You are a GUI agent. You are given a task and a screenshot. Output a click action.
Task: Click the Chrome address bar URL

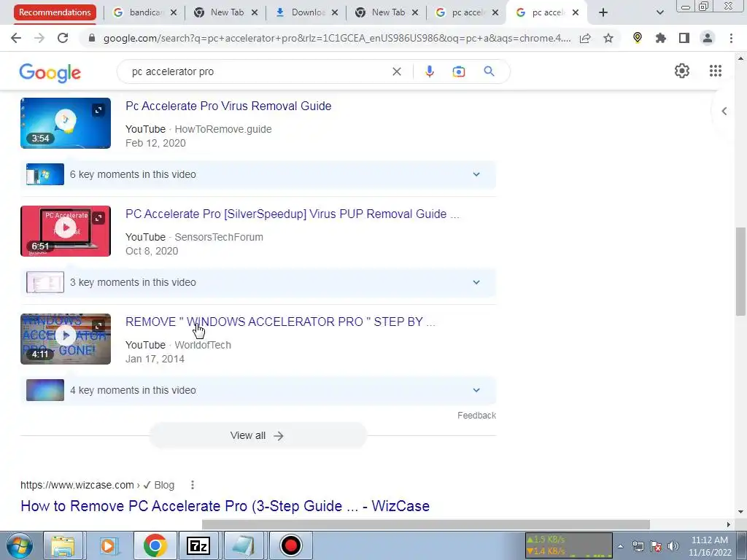[336, 38]
